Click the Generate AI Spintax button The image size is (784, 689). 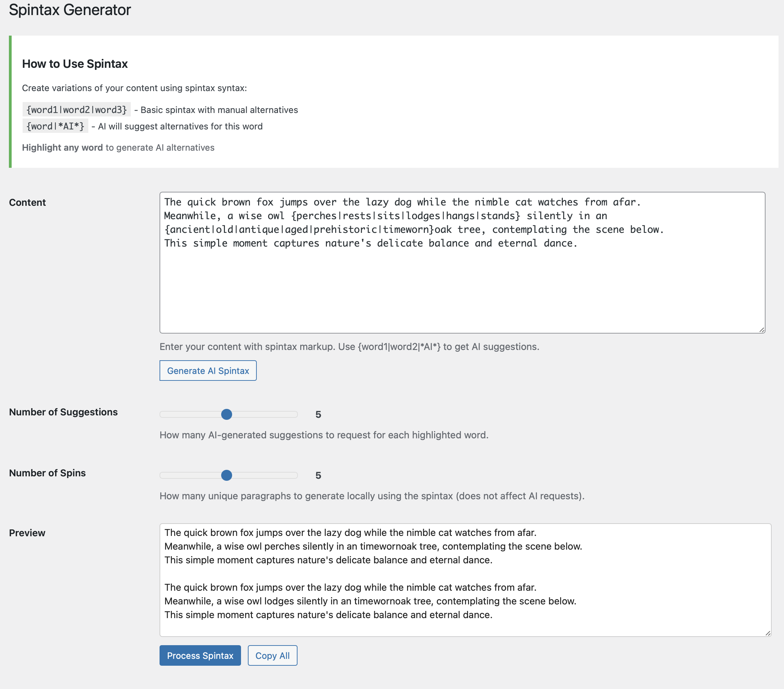tap(208, 371)
